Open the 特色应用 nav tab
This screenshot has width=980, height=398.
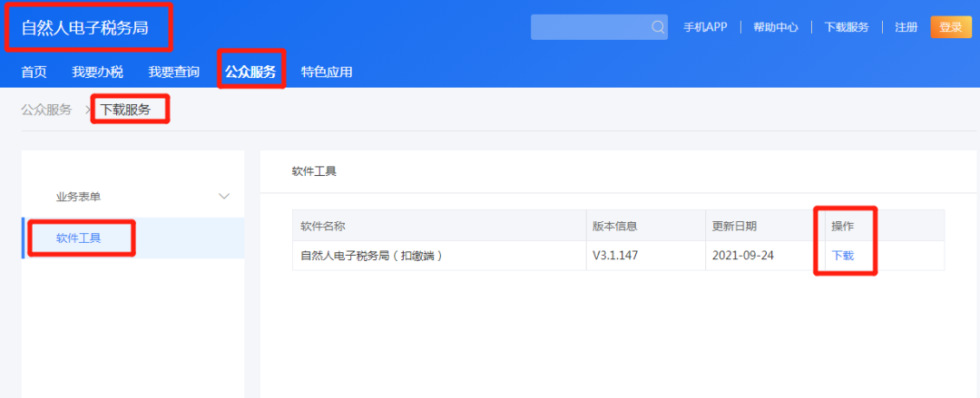[x=327, y=72]
